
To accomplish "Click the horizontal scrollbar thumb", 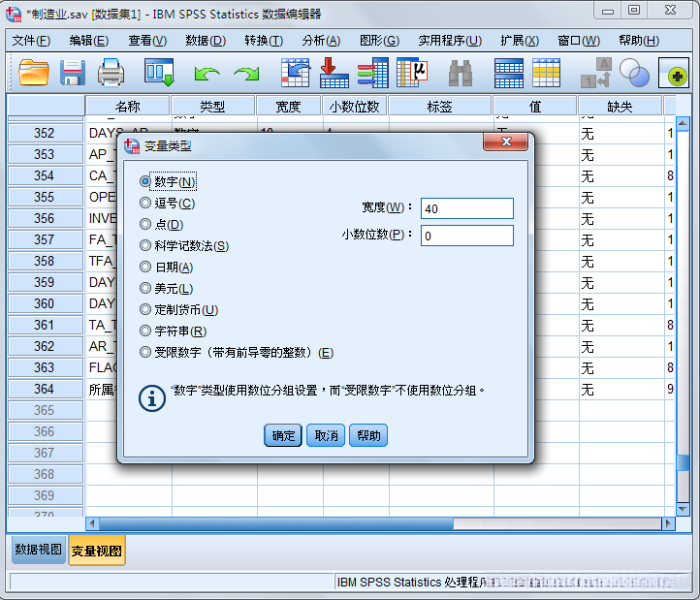I will tap(276, 523).
